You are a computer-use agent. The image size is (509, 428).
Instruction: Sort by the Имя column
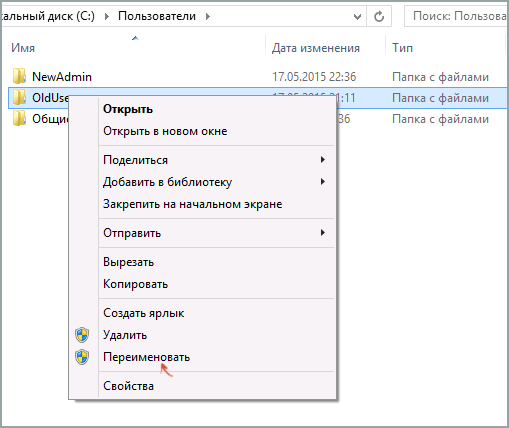click(x=23, y=48)
